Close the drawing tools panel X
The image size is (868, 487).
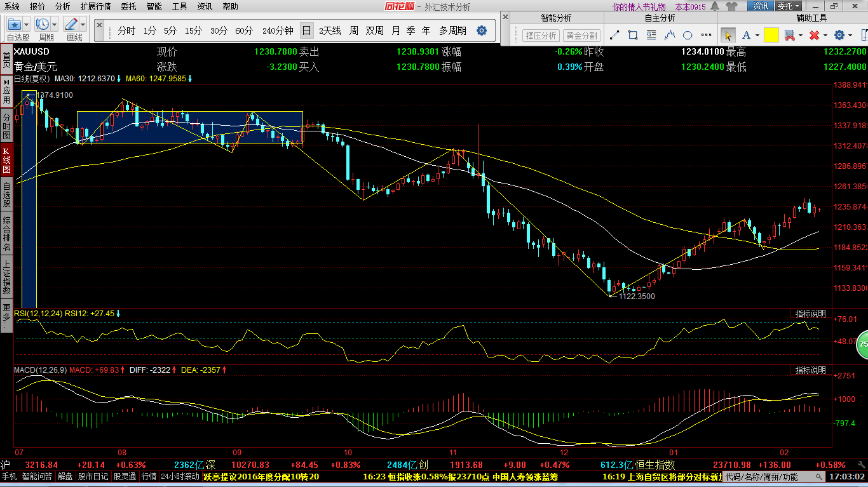pyautogui.click(x=505, y=17)
